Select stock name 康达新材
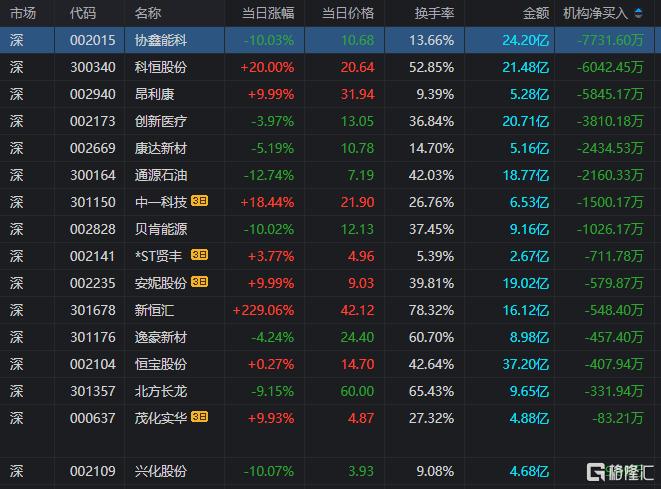The image size is (661, 489). tap(161, 148)
